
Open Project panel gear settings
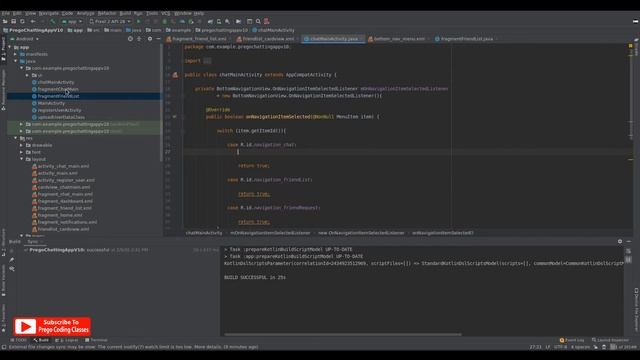point(150,39)
